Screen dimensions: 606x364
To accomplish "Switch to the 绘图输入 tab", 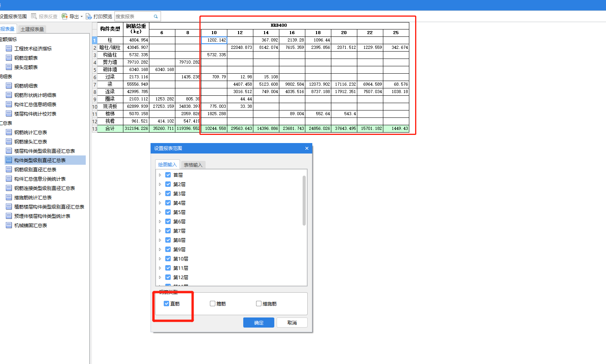I will [167, 164].
